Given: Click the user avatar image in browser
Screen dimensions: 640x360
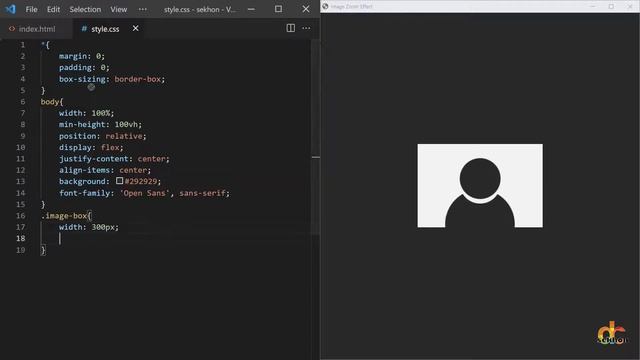Looking at the screenshot, I should [x=480, y=186].
